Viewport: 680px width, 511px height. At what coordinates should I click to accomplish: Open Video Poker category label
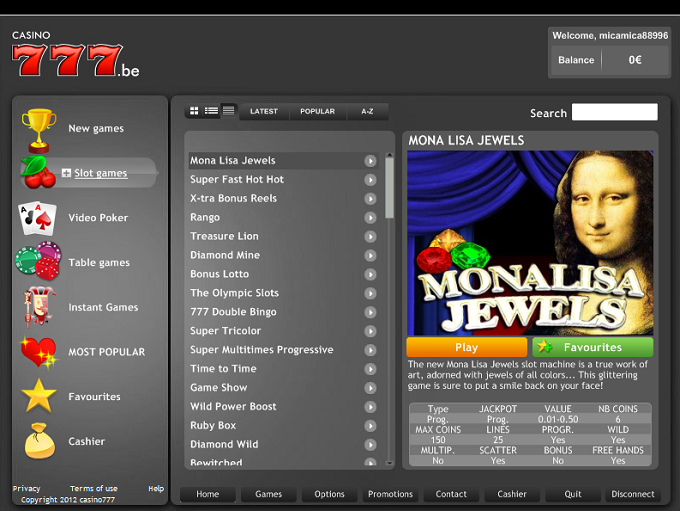coord(98,218)
